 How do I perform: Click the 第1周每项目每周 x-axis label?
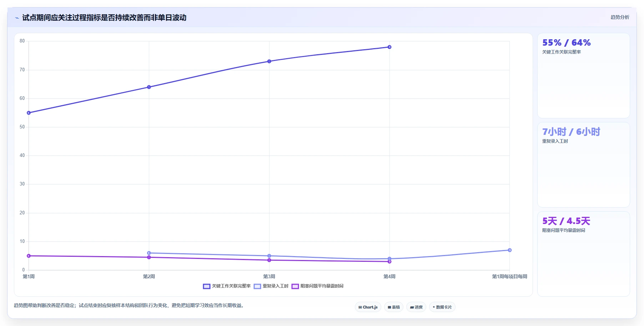pyautogui.click(x=509, y=277)
